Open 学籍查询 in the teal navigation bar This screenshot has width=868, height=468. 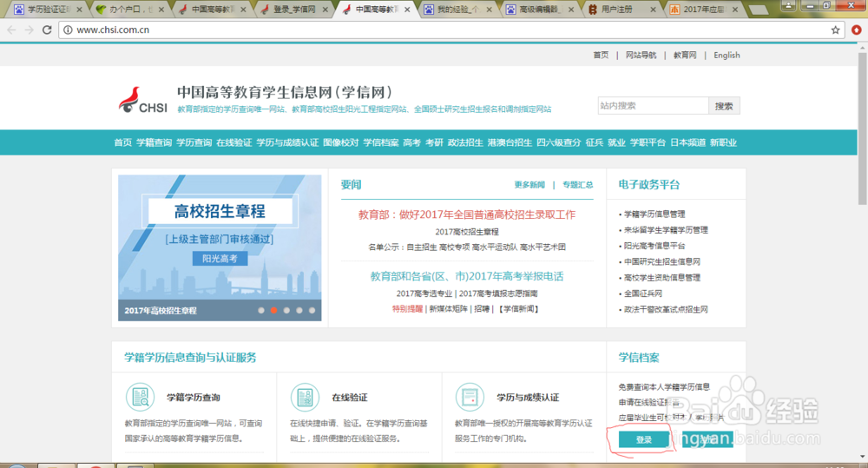click(x=154, y=143)
